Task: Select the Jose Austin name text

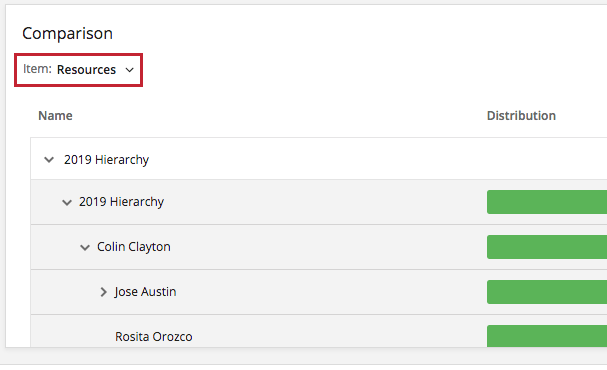Action: [145, 292]
